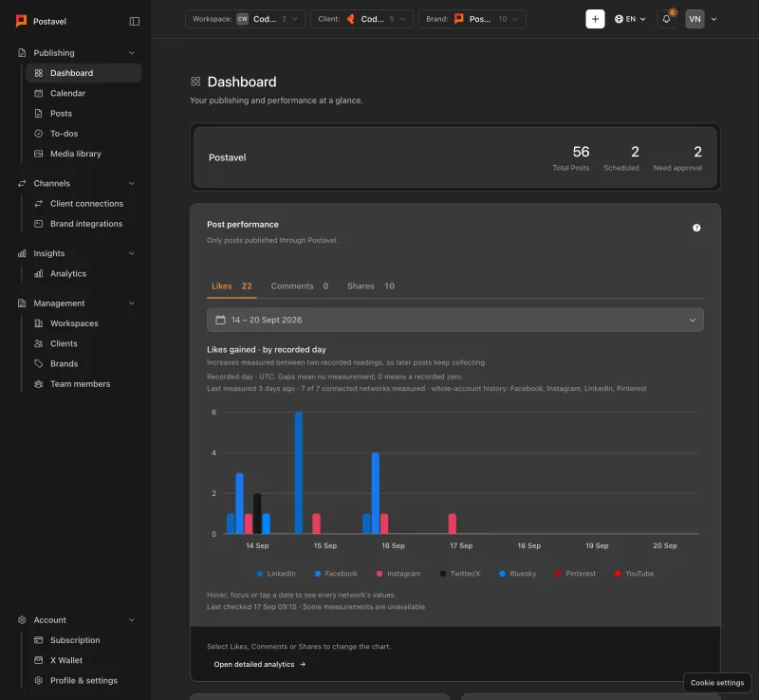
Task: Open notifications bell
Action: click(667, 19)
